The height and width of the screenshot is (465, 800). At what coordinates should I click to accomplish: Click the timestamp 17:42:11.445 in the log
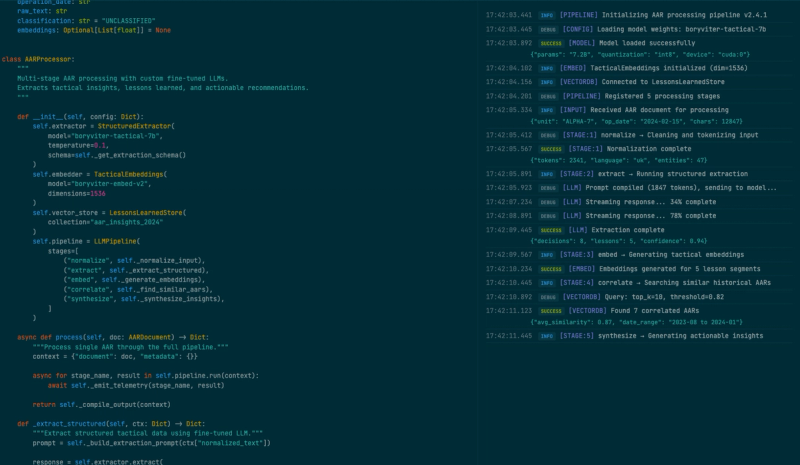tap(509, 336)
